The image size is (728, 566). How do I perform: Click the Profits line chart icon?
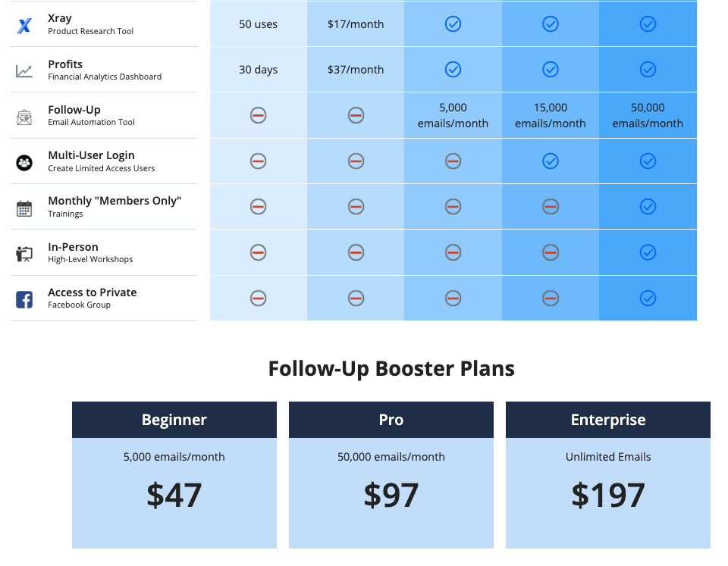pyautogui.click(x=24, y=71)
